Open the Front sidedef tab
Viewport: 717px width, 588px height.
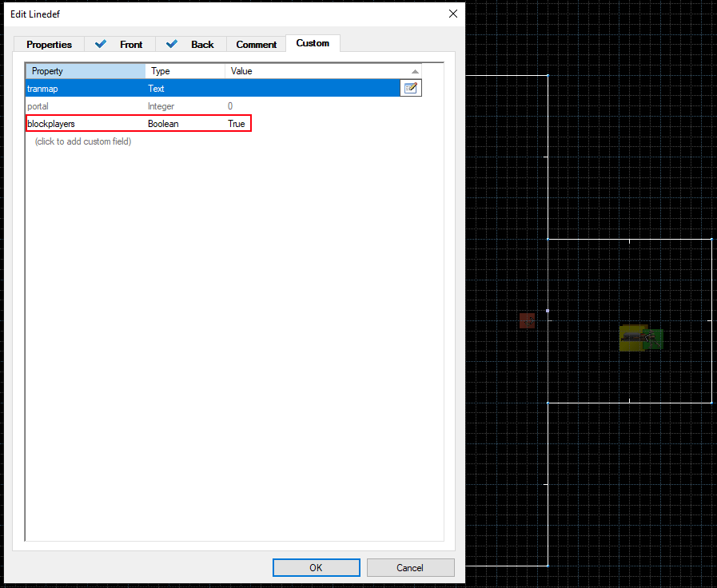click(120, 44)
